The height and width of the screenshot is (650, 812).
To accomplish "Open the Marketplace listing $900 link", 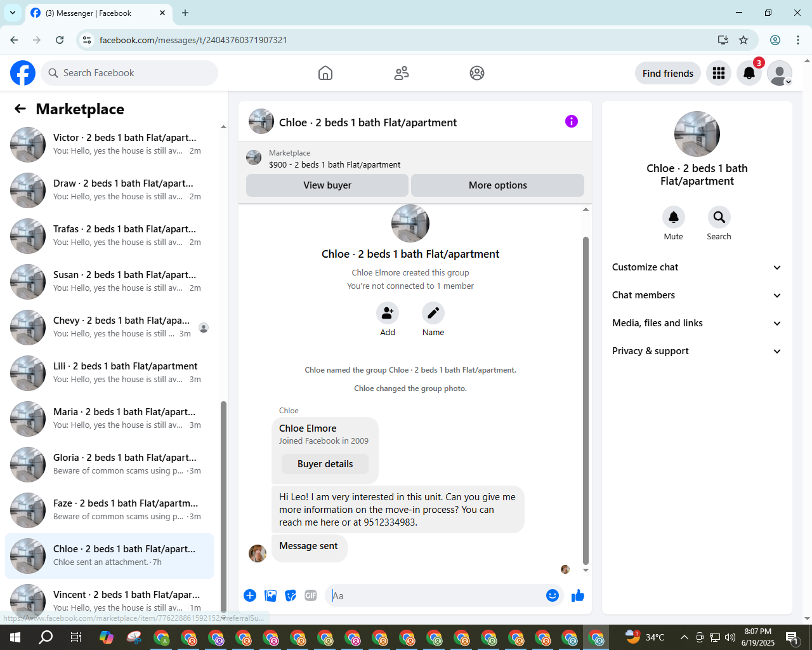I will tap(334, 164).
